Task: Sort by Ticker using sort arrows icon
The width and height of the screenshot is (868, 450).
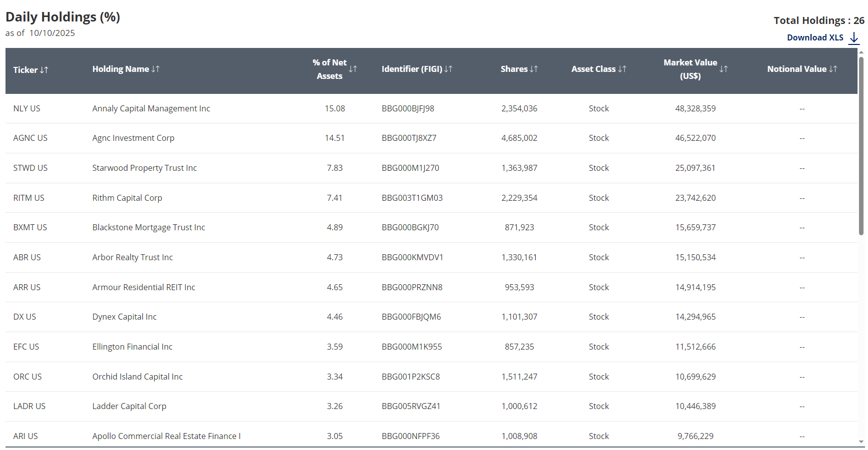Action: coord(44,70)
